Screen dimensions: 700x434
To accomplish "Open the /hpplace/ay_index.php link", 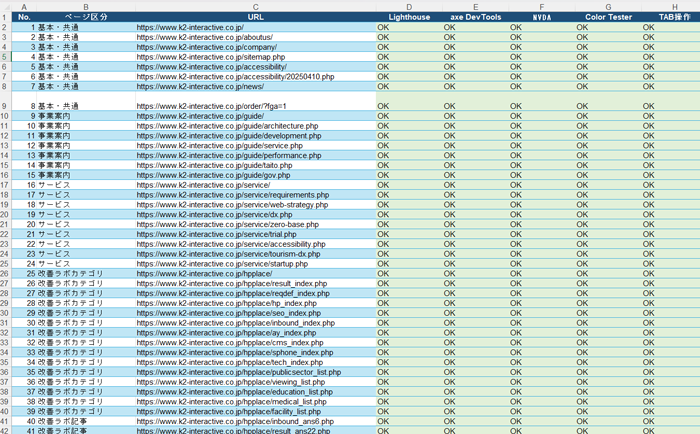I will pyautogui.click(x=226, y=332).
